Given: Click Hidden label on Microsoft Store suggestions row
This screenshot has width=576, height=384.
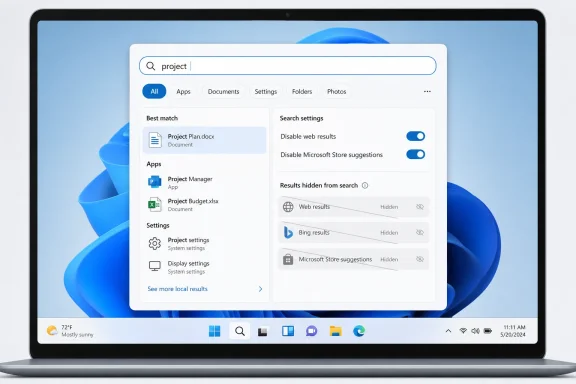Looking at the screenshot, I should point(389,259).
